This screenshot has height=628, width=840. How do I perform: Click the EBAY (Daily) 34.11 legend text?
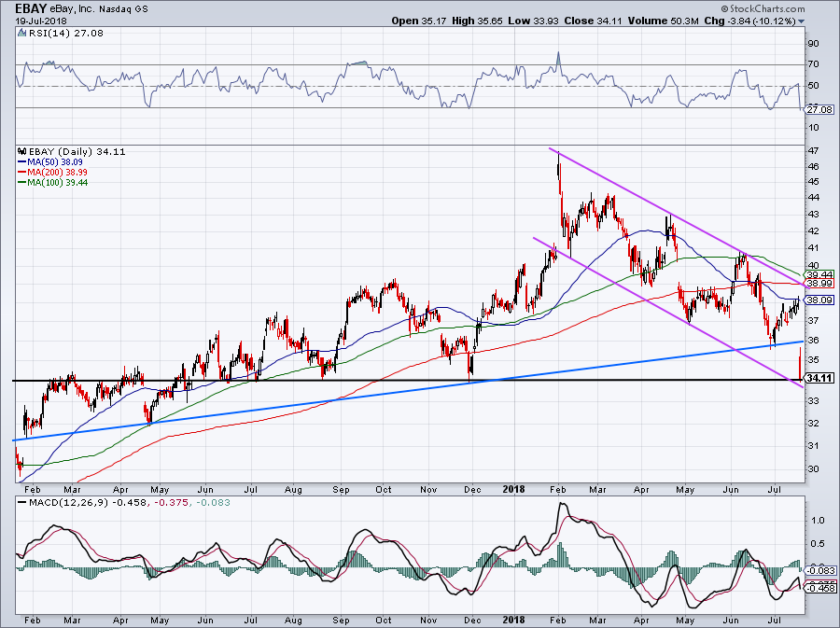[77, 151]
